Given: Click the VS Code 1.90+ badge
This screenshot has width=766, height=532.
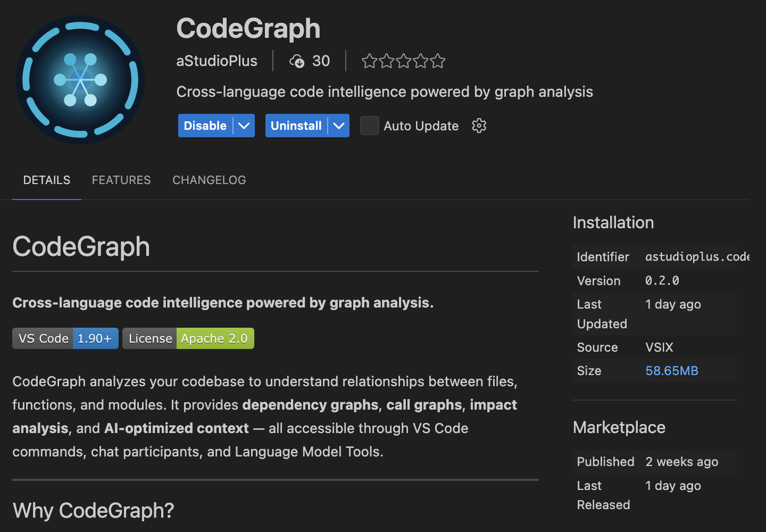Looking at the screenshot, I should click(x=65, y=338).
